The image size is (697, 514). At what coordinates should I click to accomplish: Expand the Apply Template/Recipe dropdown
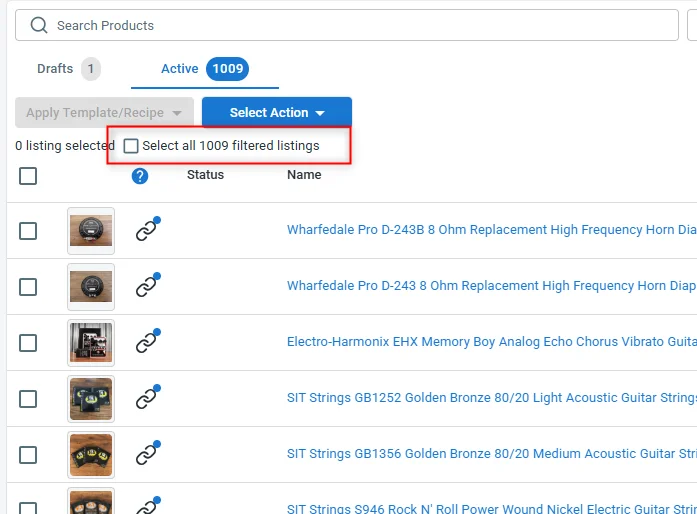(104, 113)
